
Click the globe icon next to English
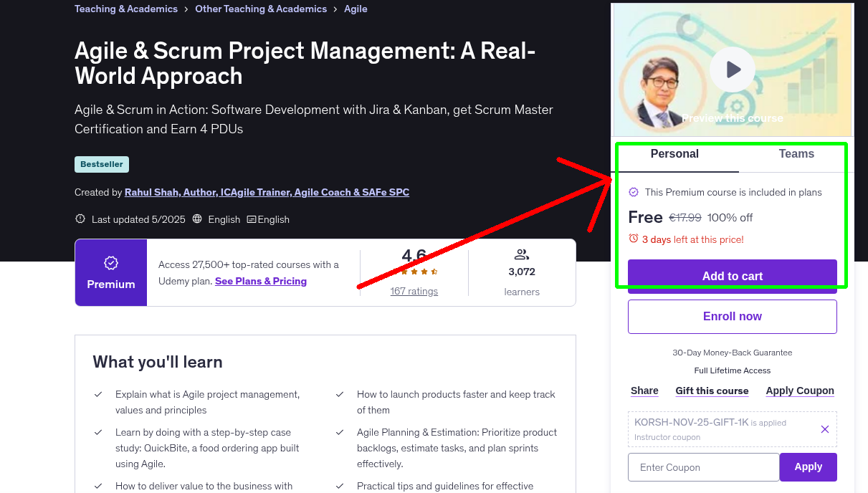pos(197,219)
